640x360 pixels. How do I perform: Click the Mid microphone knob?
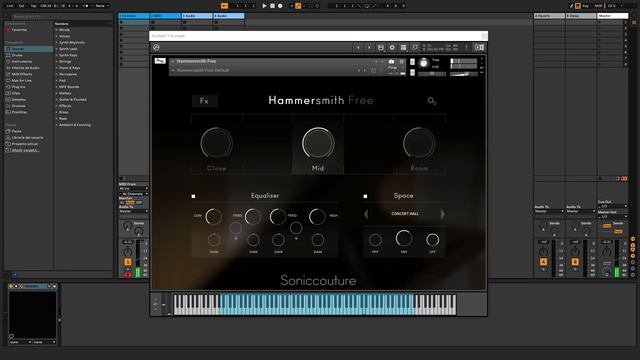coord(318,143)
